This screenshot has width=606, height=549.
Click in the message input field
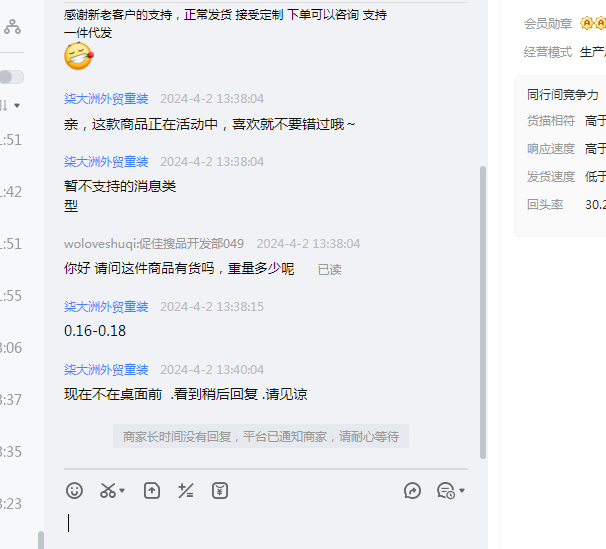pyautogui.click(x=266, y=523)
